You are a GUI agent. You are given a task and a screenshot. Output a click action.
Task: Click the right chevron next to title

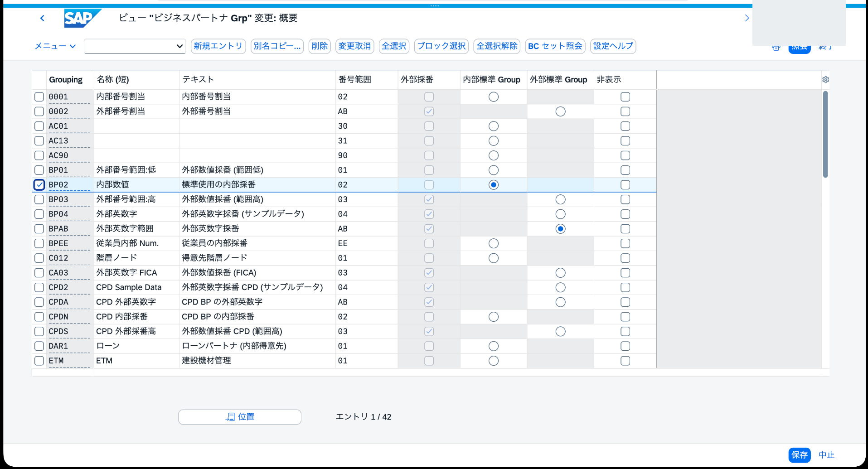click(x=747, y=18)
